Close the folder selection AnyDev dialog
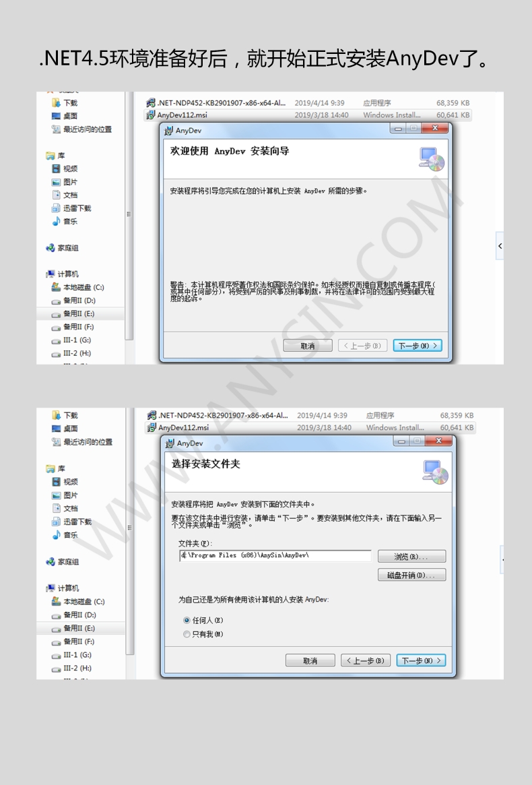The image size is (532, 785). [x=439, y=441]
